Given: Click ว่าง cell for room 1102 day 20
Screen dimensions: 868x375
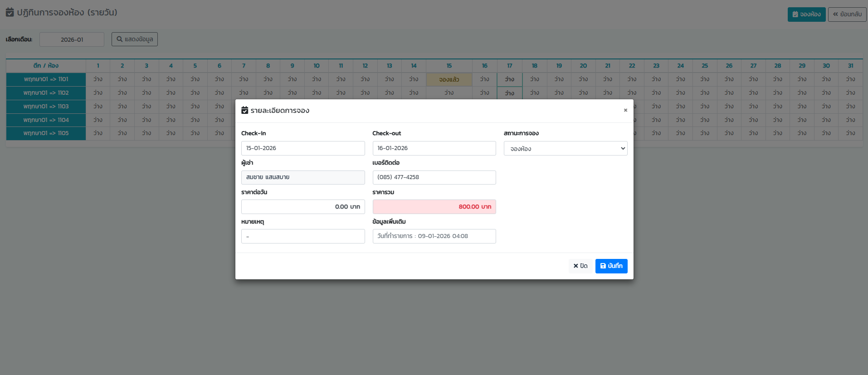Looking at the screenshot, I should click(583, 93).
